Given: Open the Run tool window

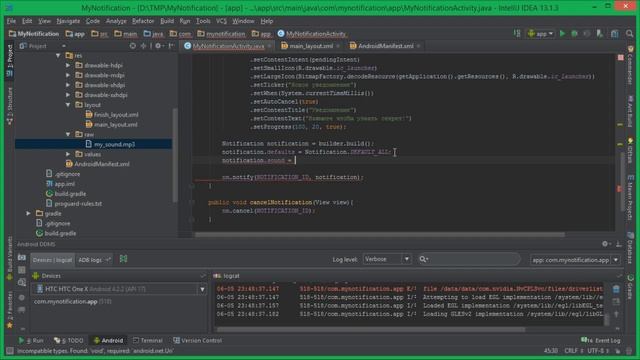Looking at the screenshot, I should tap(31, 340).
